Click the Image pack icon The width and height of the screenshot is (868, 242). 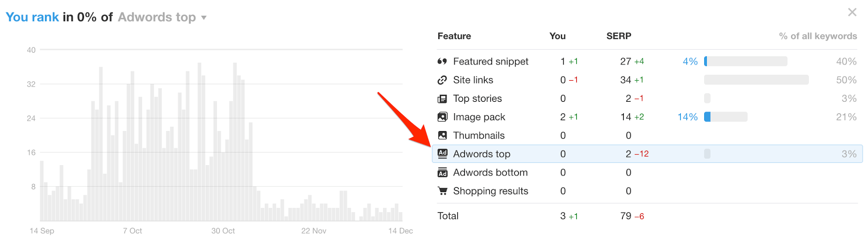(x=442, y=117)
